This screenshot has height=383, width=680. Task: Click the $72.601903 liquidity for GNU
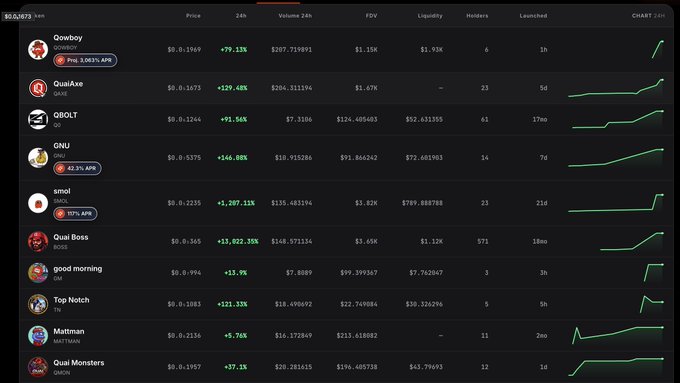coord(424,157)
